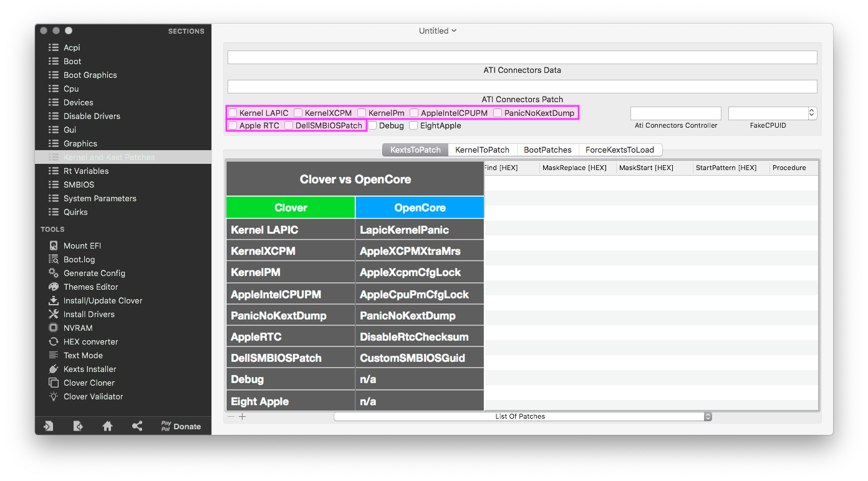Click the StartPattern [HEX] column header
Screen dimensions: 868x481
pyautogui.click(x=731, y=168)
